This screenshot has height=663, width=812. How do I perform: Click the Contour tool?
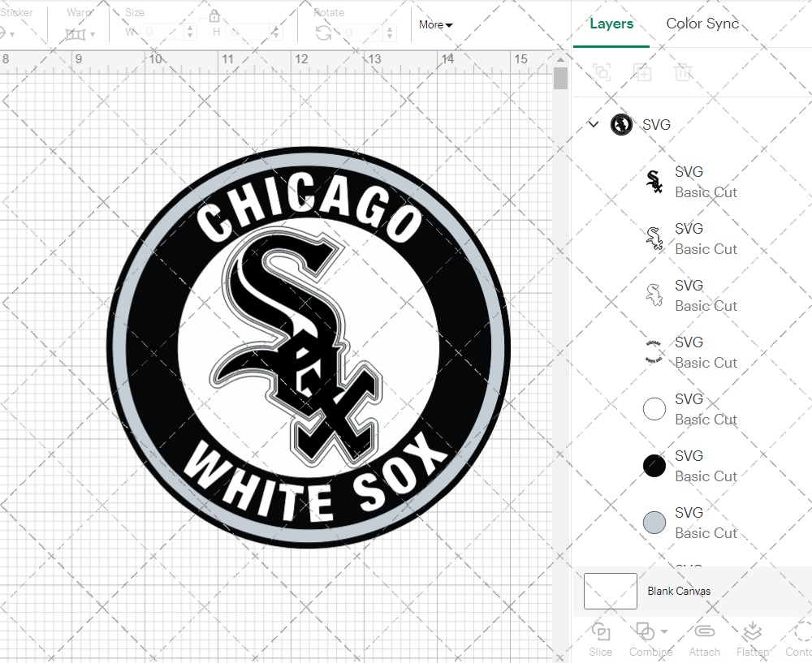click(x=800, y=639)
